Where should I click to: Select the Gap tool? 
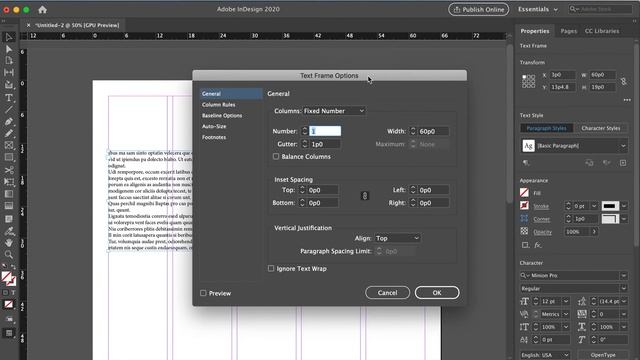(x=9, y=73)
